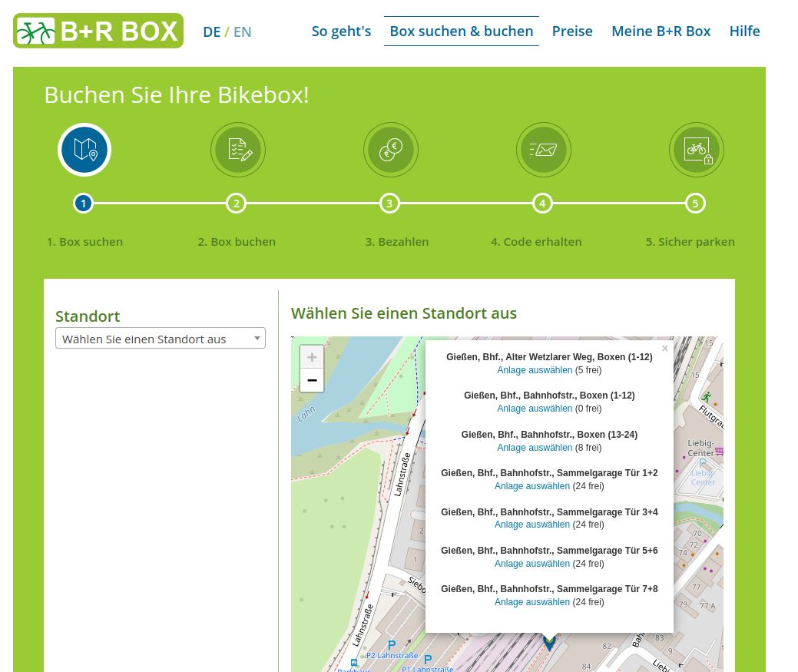Close the location popup
This screenshot has height=672, width=798.
(665, 349)
